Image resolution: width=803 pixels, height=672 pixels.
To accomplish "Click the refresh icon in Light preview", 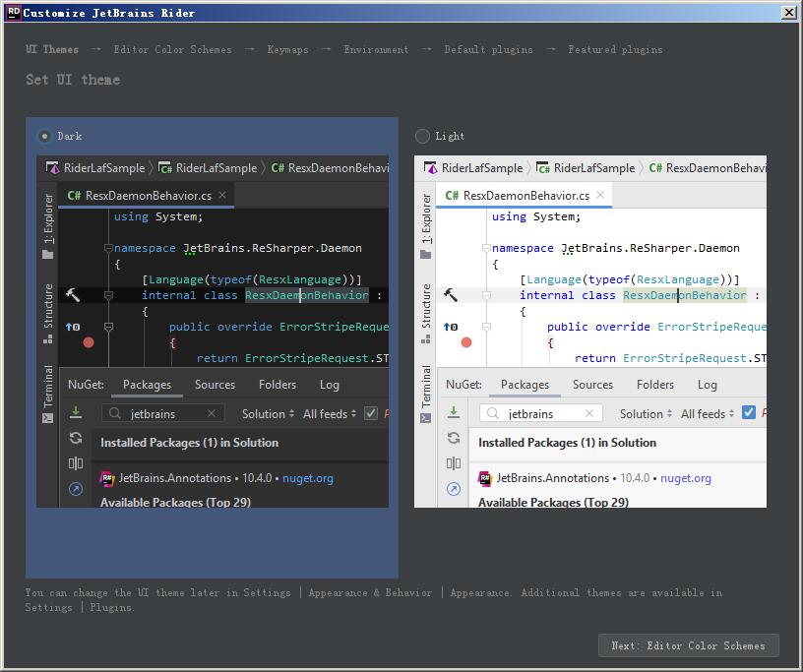I will click(x=454, y=438).
